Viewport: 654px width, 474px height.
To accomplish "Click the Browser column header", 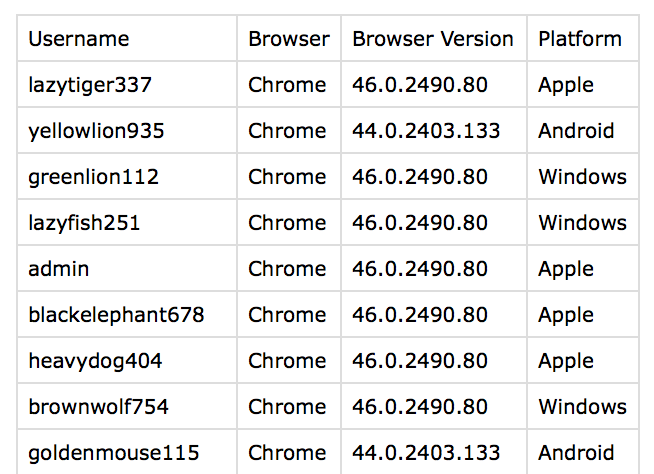I will tap(289, 38).
